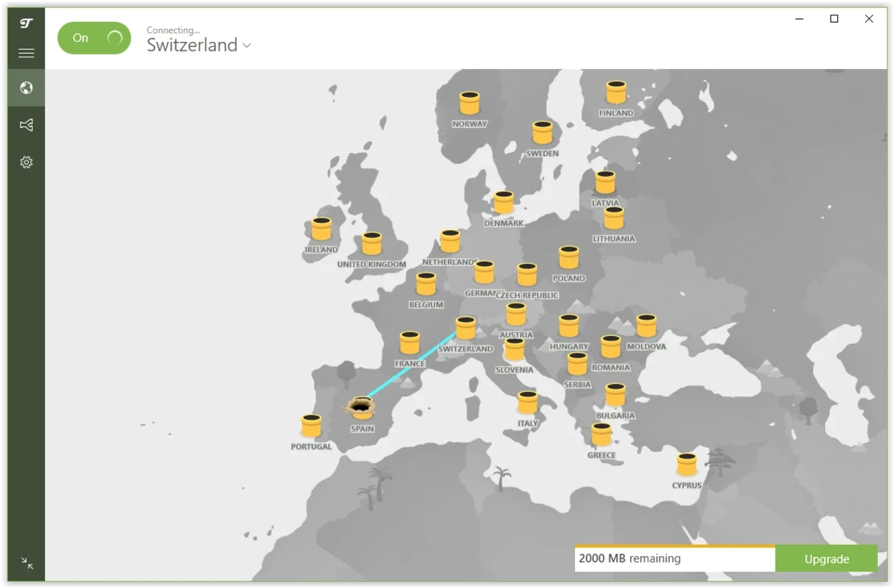Viewport: 894px width, 588px height.
Task: Select the Germany tunnel
Action: click(x=484, y=272)
